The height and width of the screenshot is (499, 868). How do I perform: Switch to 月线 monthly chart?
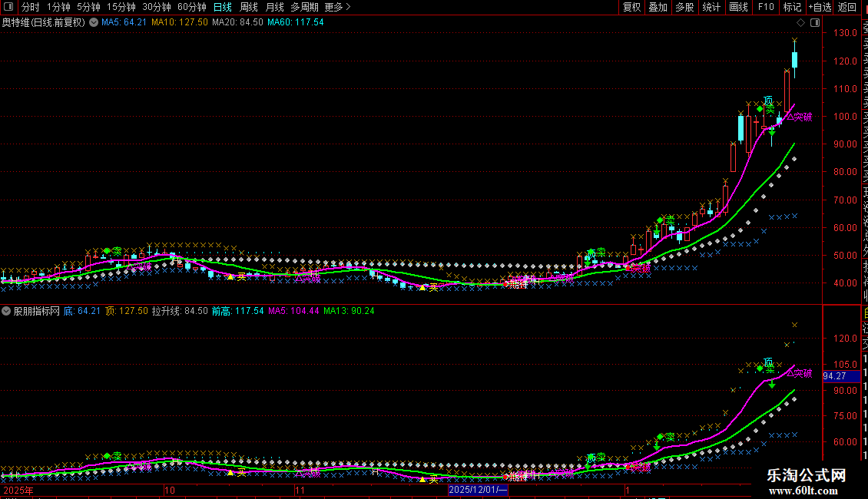coord(274,7)
